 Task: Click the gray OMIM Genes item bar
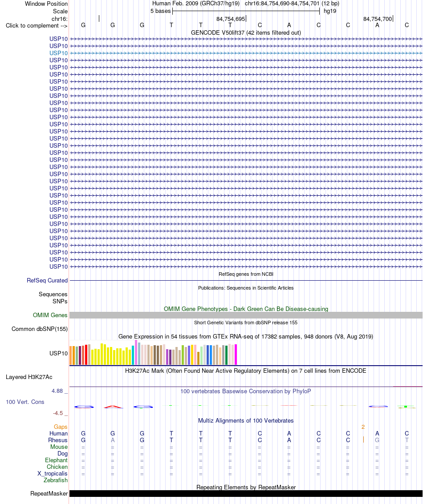click(x=246, y=315)
